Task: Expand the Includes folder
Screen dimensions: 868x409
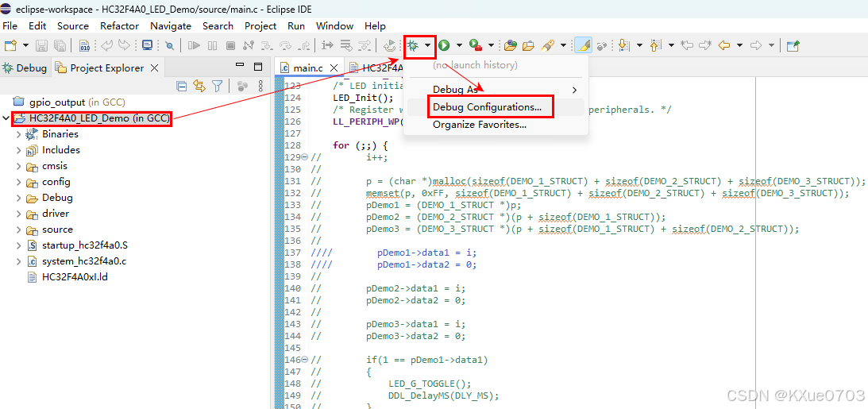Action: [18, 150]
